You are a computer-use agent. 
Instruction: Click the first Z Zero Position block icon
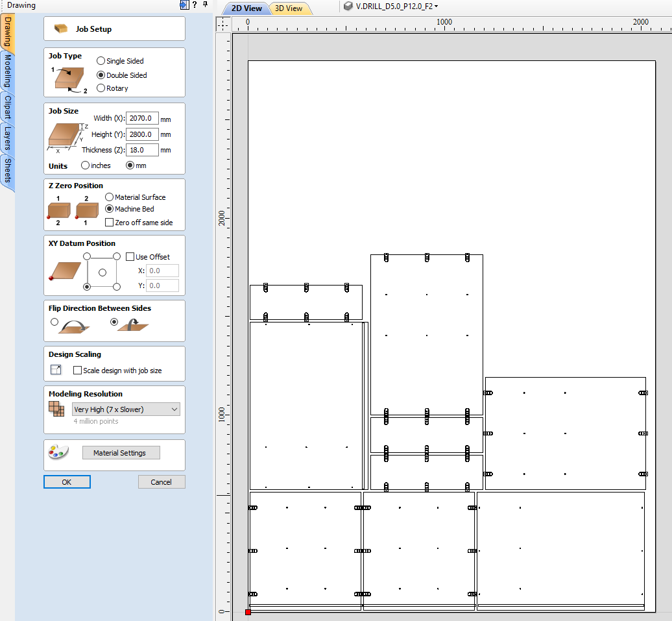pos(59,211)
